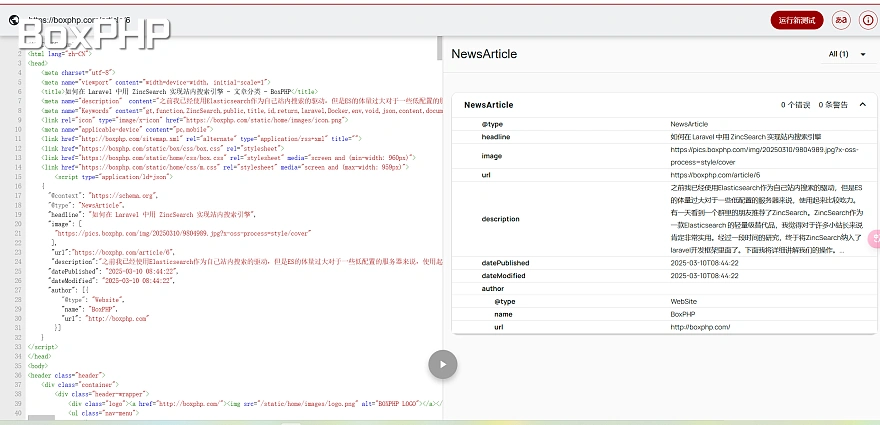Click the tested URL text in the top bar
Viewport: 880px width, 425px height.
[79, 20]
